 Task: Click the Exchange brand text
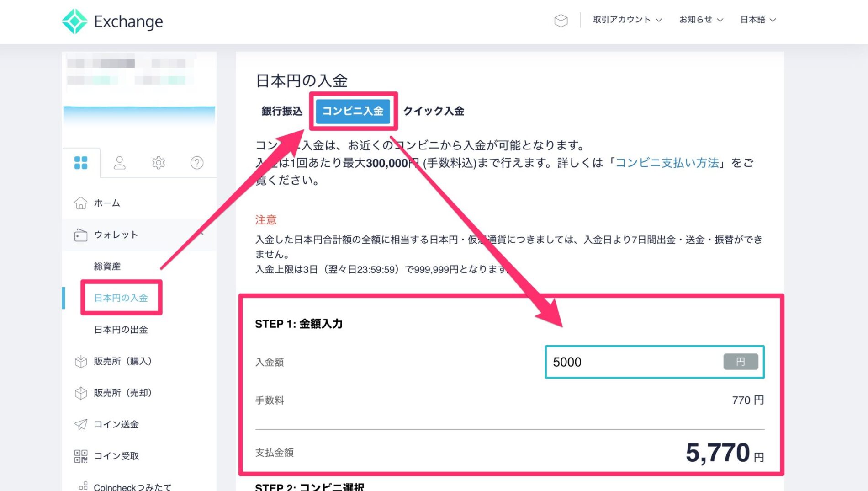pyautogui.click(x=128, y=21)
